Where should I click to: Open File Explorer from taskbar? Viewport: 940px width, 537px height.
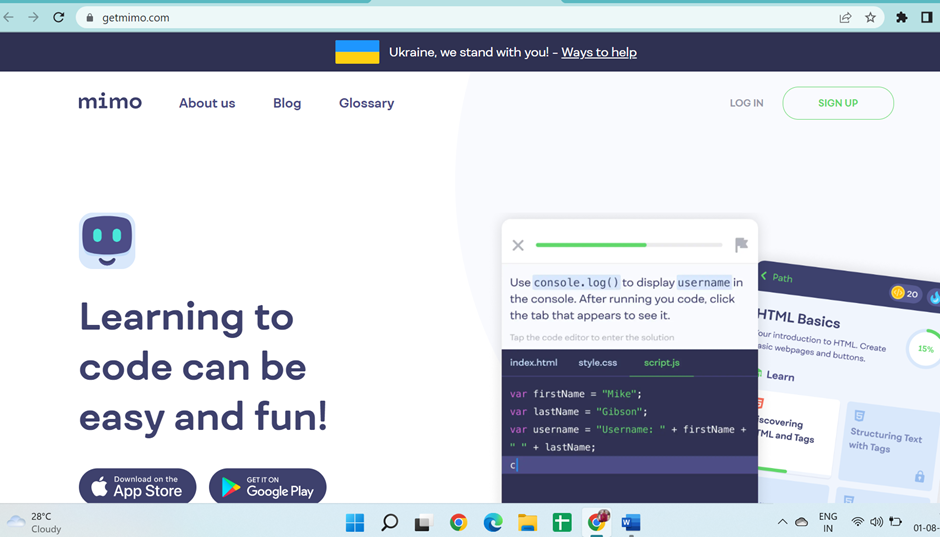coord(528,523)
